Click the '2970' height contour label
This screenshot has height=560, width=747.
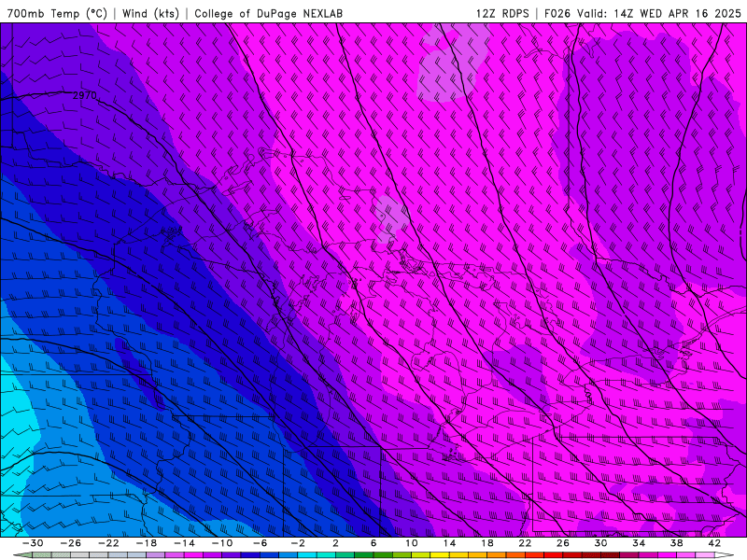[x=84, y=96]
